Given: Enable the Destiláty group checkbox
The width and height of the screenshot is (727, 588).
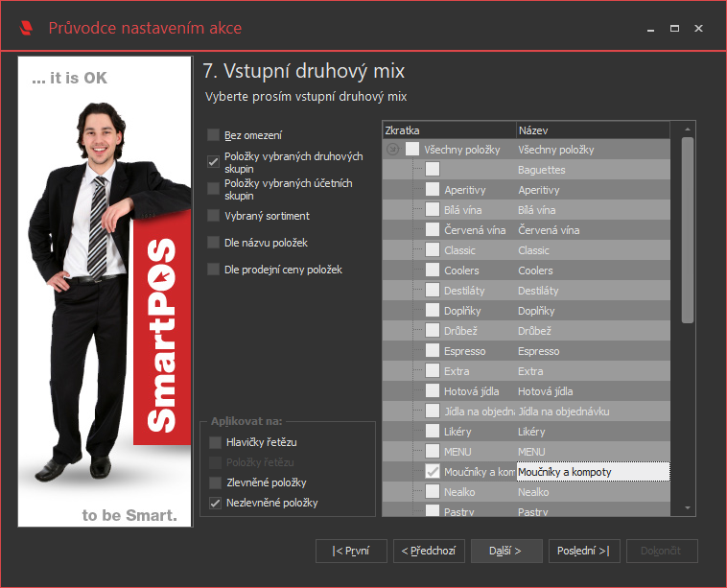Looking at the screenshot, I should [433, 291].
